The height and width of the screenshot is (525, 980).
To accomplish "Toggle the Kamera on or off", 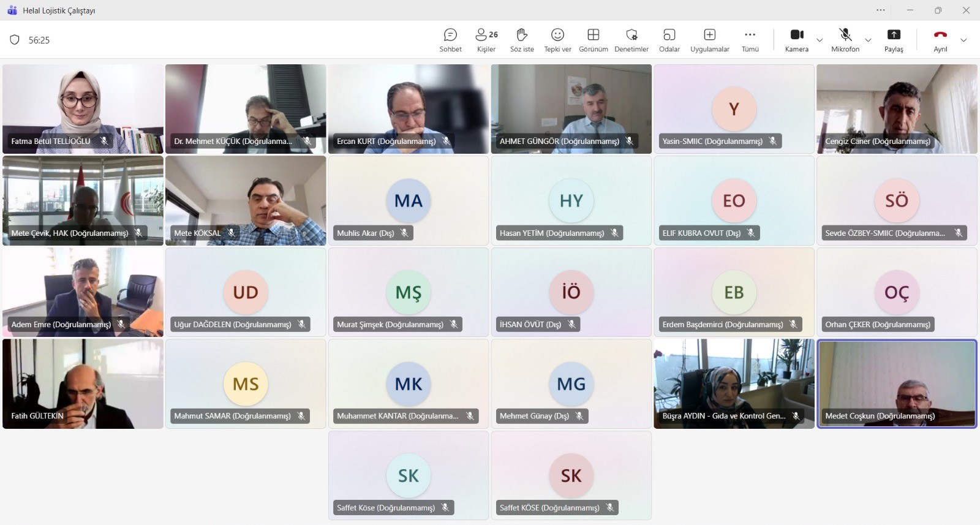I will (x=796, y=40).
